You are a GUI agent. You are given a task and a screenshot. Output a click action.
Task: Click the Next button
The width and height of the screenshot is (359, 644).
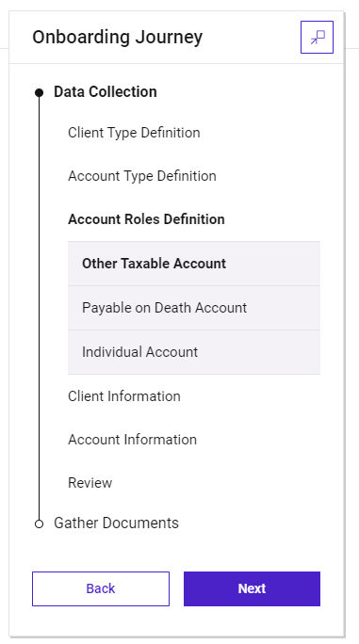click(253, 588)
